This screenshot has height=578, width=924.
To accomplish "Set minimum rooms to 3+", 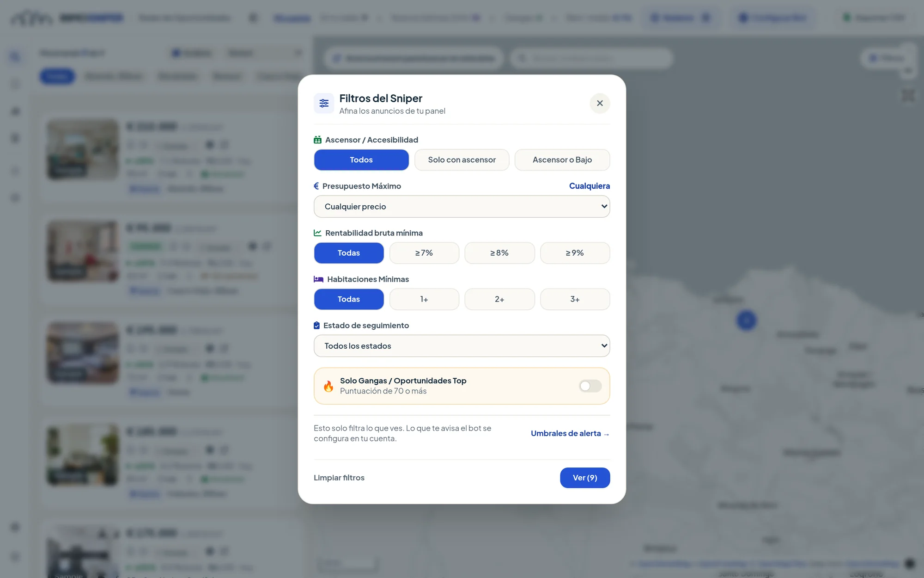I will pyautogui.click(x=575, y=299).
